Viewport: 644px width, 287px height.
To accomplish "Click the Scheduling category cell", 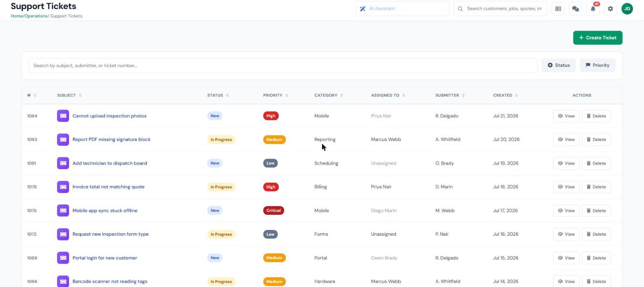I will [x=327, y=163].
